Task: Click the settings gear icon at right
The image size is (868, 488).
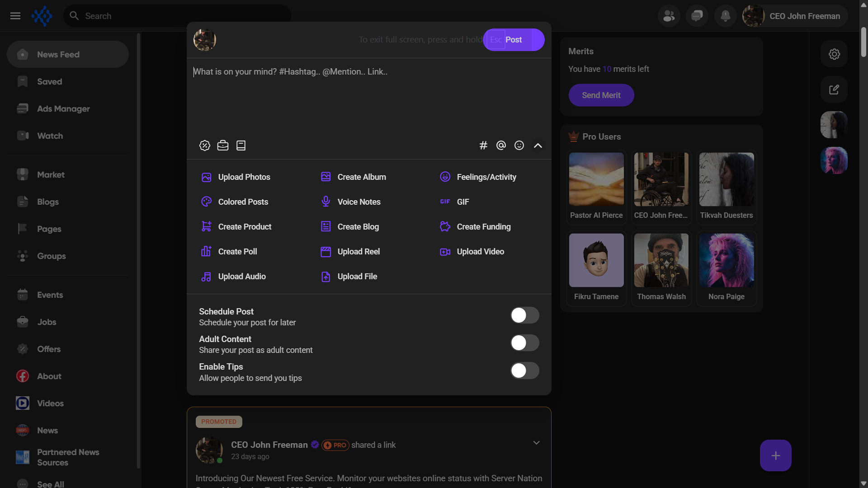Action: (x=834, y=54)
